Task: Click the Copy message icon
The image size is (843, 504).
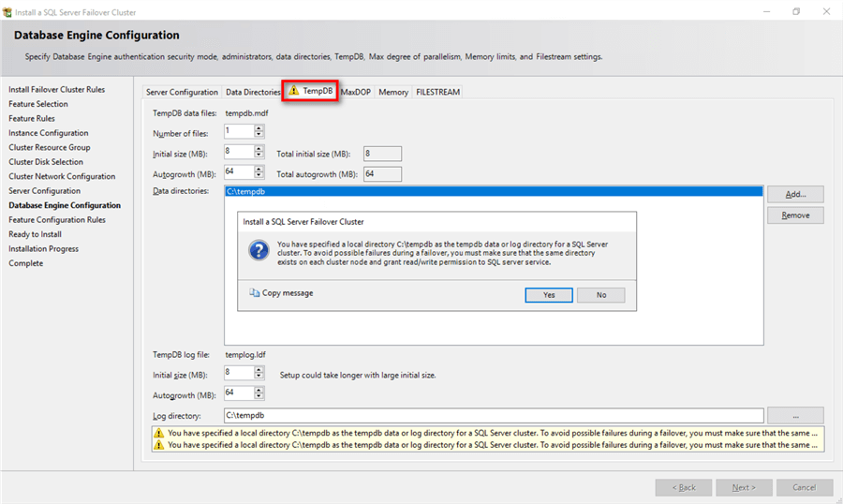Action: [x=254, y=292]
